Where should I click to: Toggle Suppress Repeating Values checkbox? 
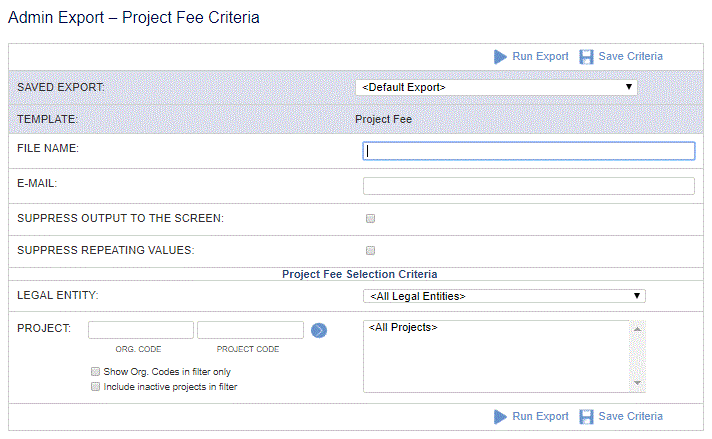click(371, 251)
